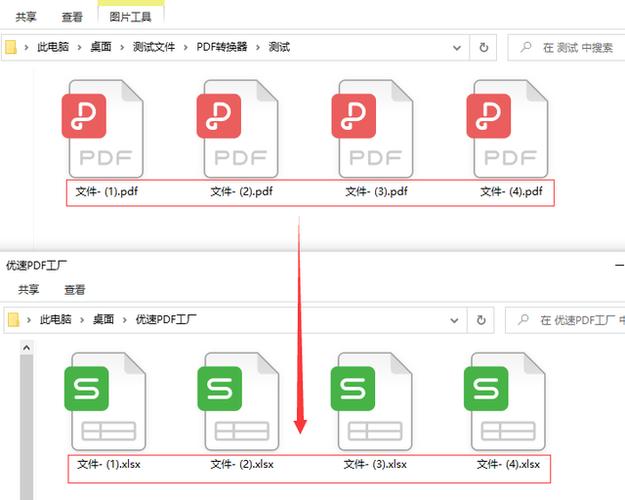Select the 文件- (2).pdf file icon
The height and width of the screenshot is (500, 625).
(238, 128)
